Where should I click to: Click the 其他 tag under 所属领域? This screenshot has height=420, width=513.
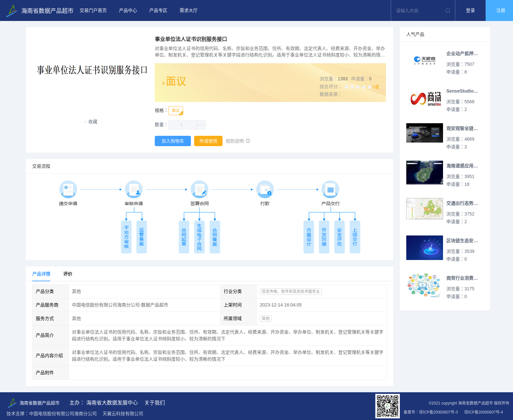[266, 318]
